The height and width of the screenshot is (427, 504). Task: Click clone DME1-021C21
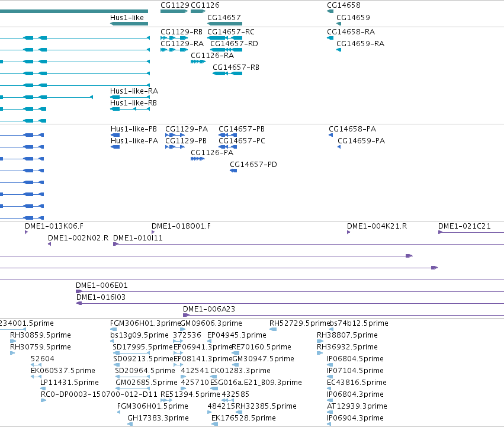pyautogui.click(x=464, y=226)
